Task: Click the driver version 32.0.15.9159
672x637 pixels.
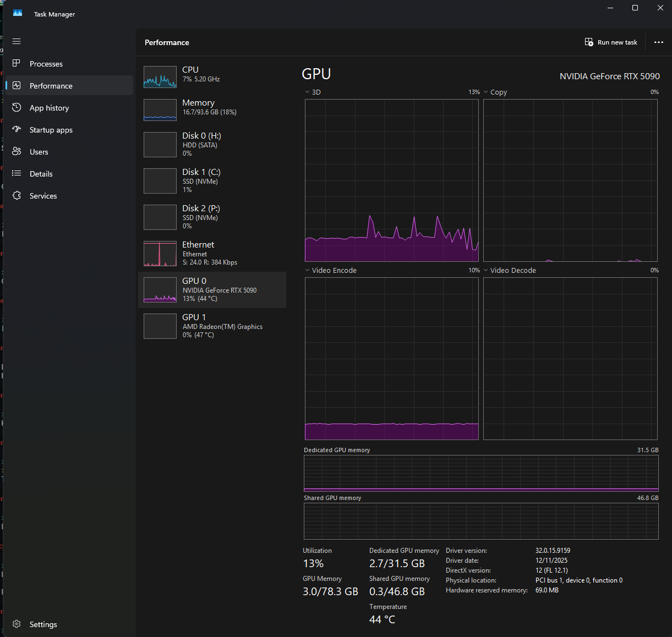Action: [553, 551]
